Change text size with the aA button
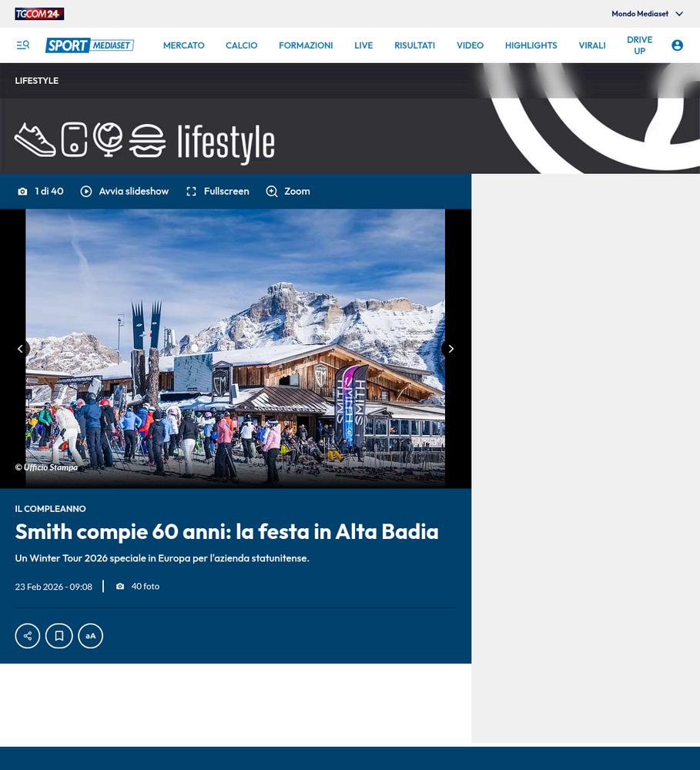Viewport: 700px width, 770px height. pyautogui.click(x=90, y=636)
